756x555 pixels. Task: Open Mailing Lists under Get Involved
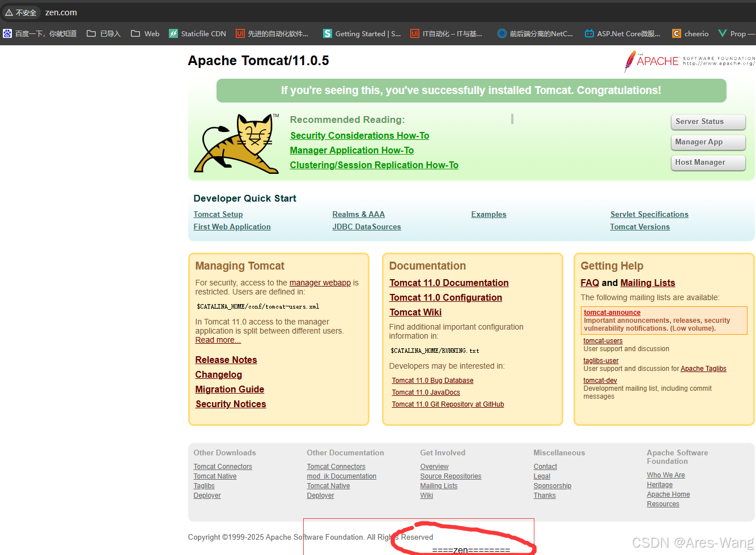coord(439,486)
